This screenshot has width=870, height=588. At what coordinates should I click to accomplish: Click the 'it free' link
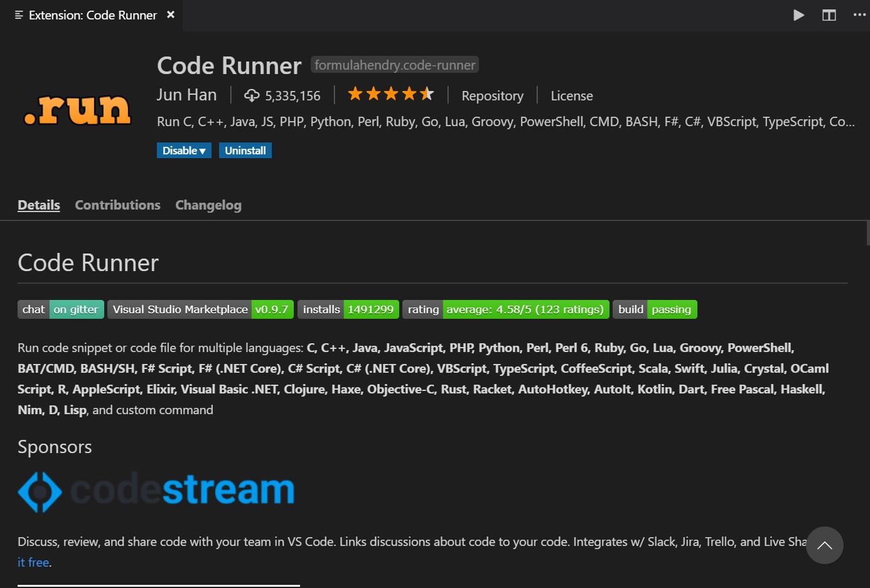point(33,562)
